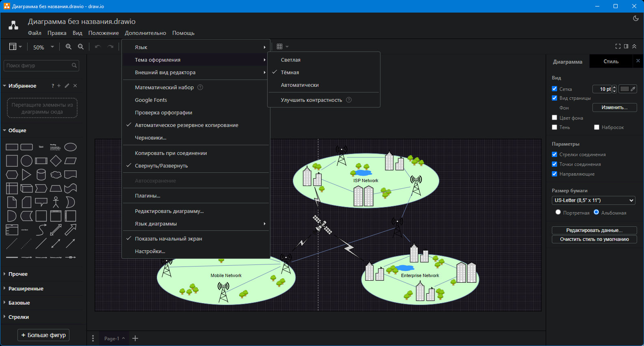Choose the actor stick figure shape
Viewport: 644px width, 346px height.
pos(56,202)
